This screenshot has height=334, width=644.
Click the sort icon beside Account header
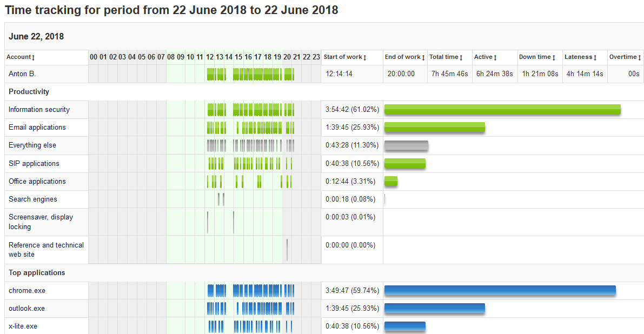pos(34,57)
